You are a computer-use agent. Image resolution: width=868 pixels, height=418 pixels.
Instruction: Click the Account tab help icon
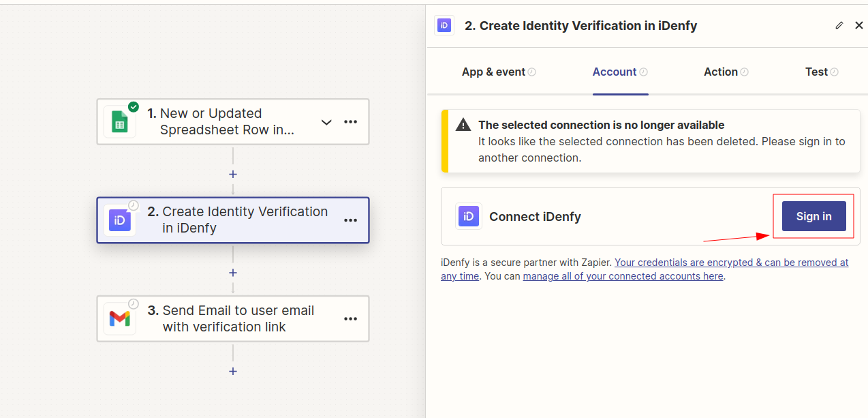tap(643, 70)
